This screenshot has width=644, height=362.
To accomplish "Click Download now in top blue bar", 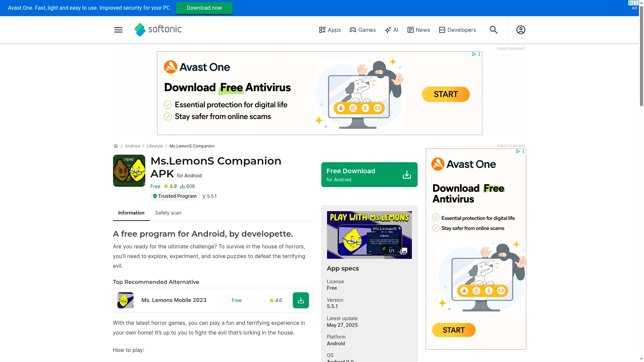I will click(x=204, y=8).
